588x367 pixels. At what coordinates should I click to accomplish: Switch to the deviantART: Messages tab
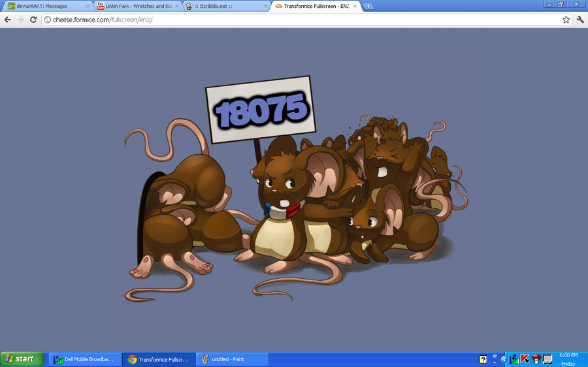[47, 6]
